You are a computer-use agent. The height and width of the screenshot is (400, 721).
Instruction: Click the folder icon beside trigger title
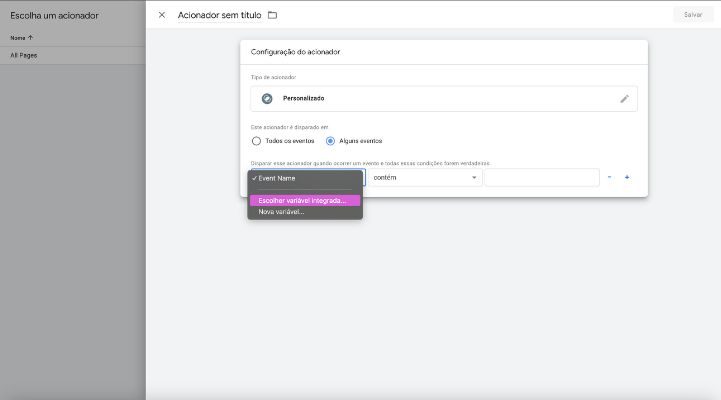[x=273, y=15]
